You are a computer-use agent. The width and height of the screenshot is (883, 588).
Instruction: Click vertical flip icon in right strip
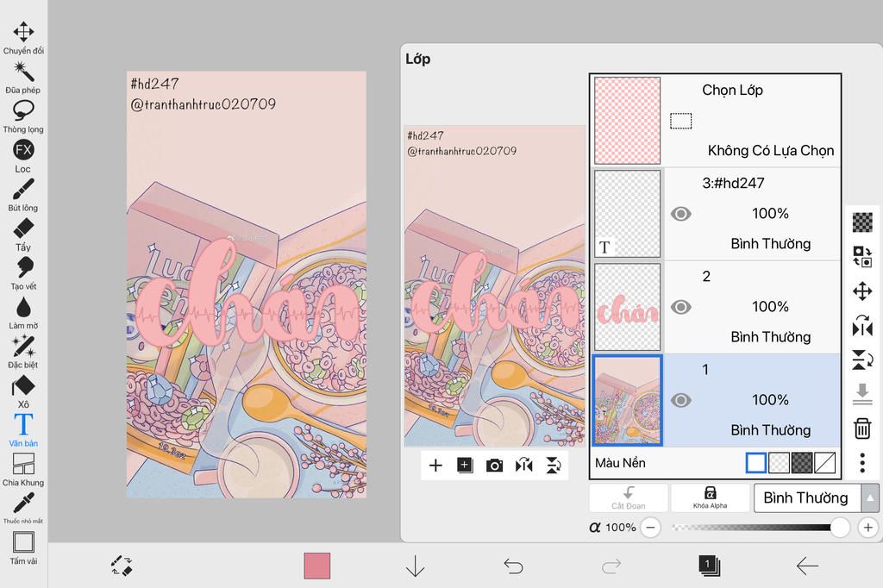click(x=862, y=360)
